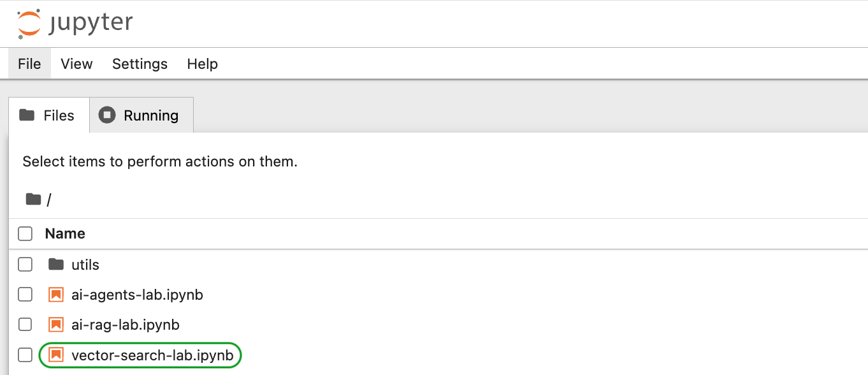Tick the ai-rag-lab.ipynb checkbox
This screenshot has width=868, height=375.
pos(25,325)
